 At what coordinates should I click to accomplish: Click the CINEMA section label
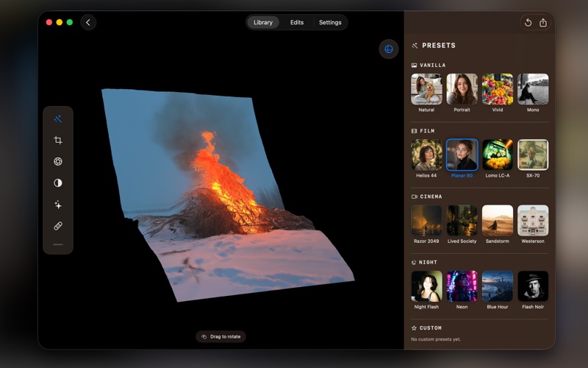tap(431, 197)
